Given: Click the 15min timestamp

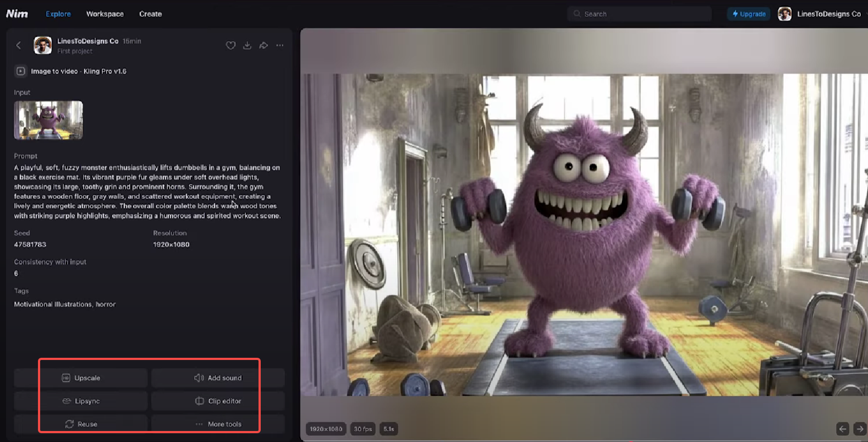Looking at the screenshot, I should (132, 41).
